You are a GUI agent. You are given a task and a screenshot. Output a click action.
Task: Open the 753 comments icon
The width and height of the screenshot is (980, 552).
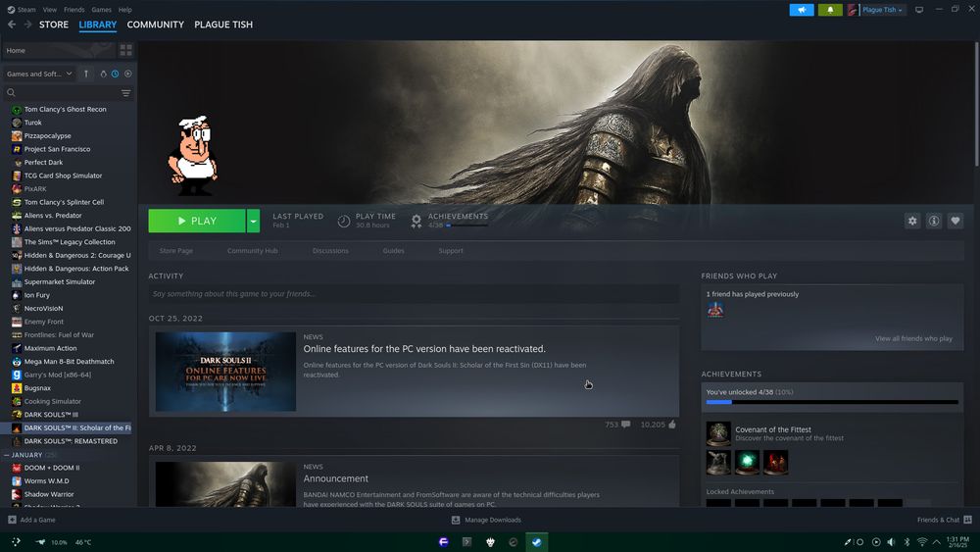(x=625, y=425)
